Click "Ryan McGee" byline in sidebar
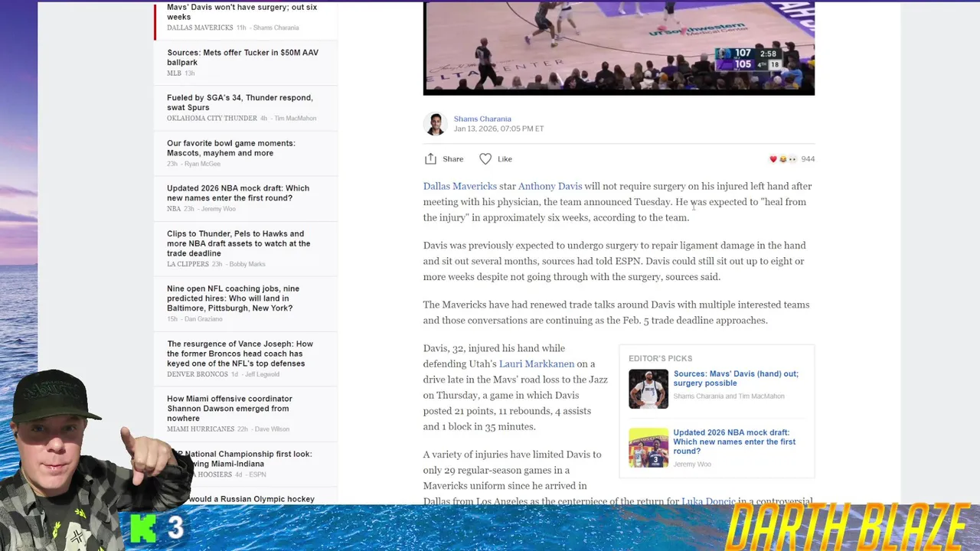980x551 pixels. (202, 164)
